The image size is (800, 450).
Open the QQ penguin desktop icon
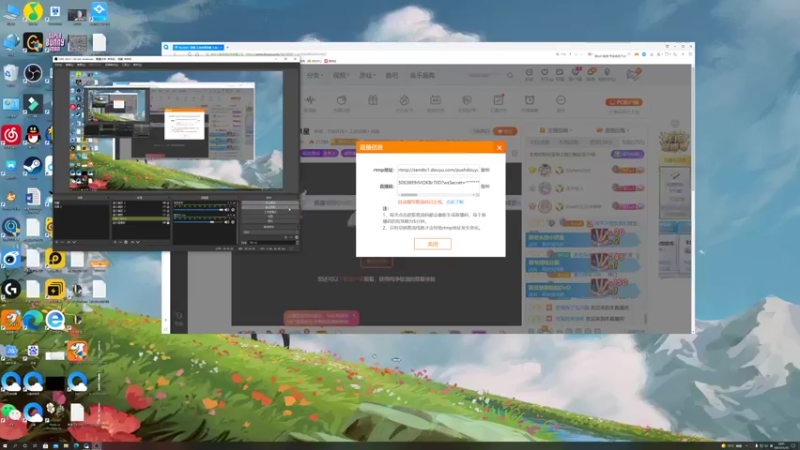click(33, 136)
